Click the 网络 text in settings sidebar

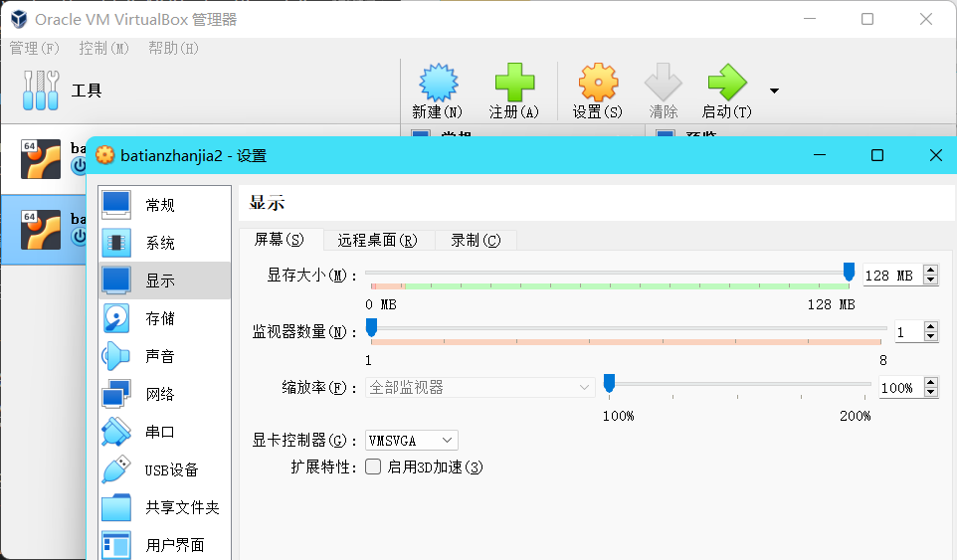coord(160,395)
